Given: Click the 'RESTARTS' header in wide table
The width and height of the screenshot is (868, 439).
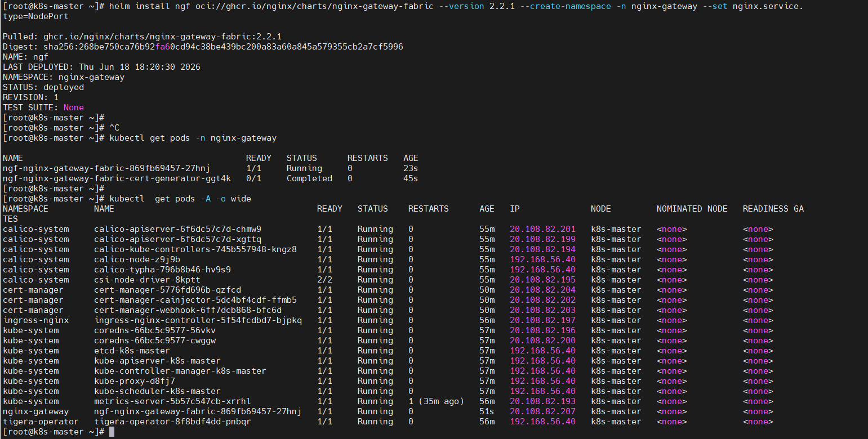Looking at the screenshot, I should (x=429, y=209).
